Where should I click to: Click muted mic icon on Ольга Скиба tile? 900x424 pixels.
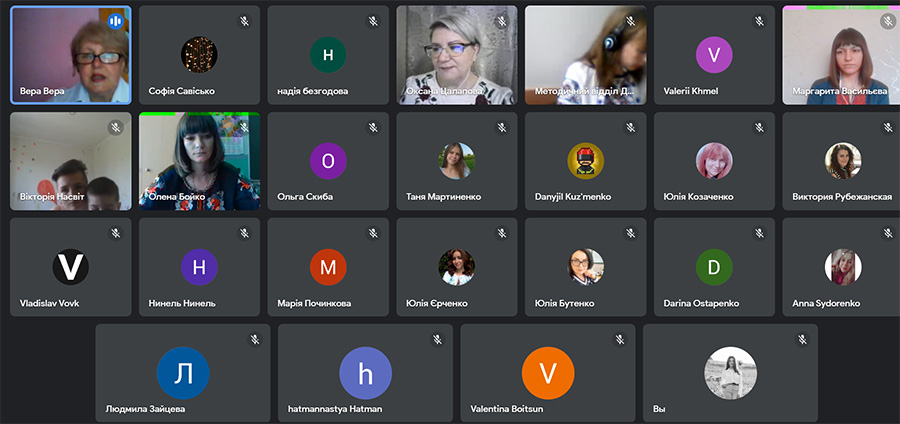[373, 127]
